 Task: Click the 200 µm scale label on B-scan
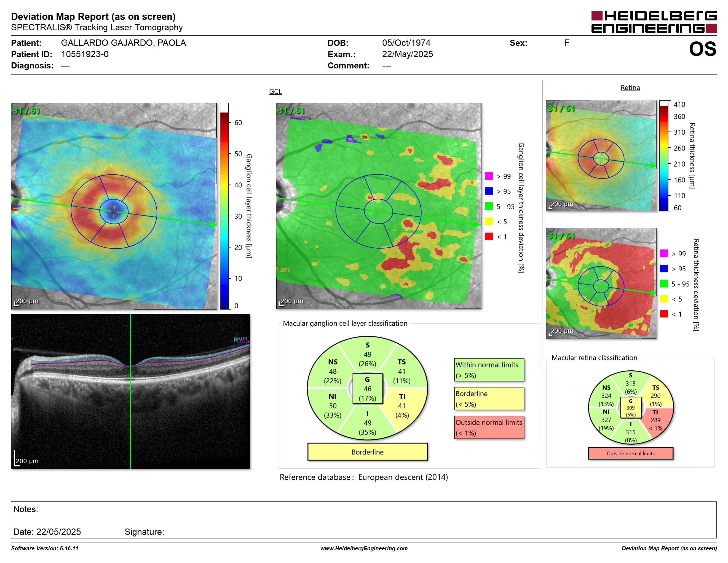click(27, 461)
